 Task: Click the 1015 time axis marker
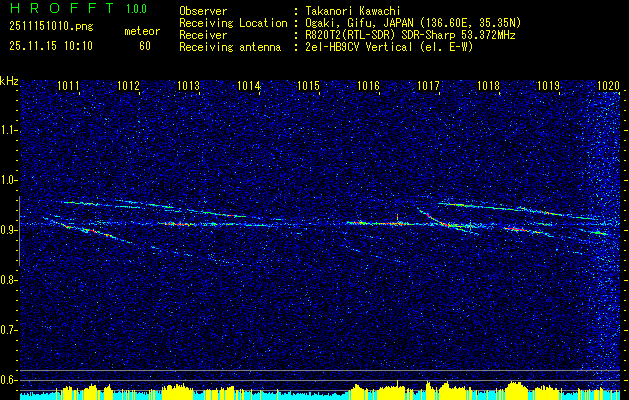[308, 85]
